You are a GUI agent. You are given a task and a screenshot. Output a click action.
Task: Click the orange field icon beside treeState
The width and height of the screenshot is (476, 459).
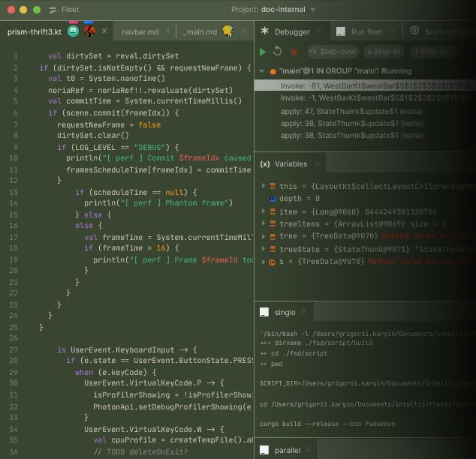point(273,249)
